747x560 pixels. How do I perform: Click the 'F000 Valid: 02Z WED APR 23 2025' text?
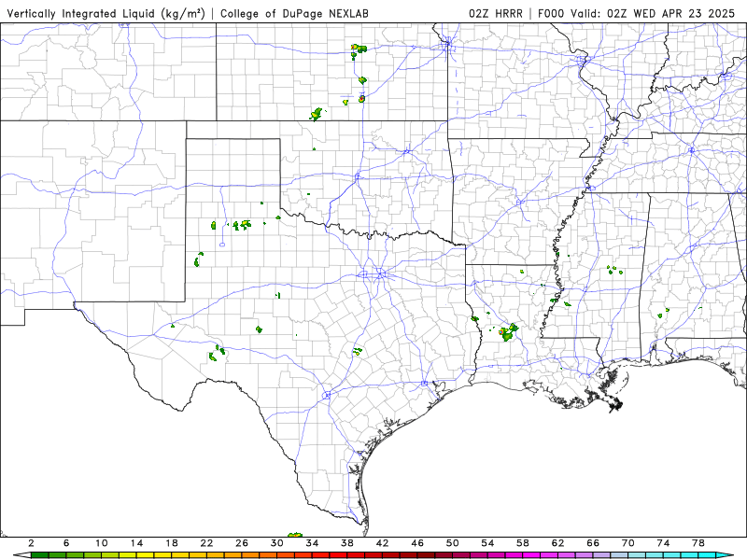coord(637,14)
